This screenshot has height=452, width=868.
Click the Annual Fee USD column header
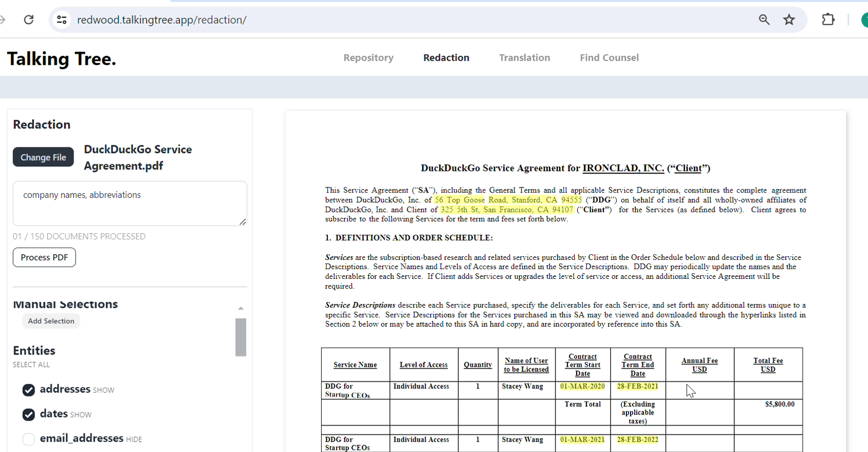tap(699, 365)
